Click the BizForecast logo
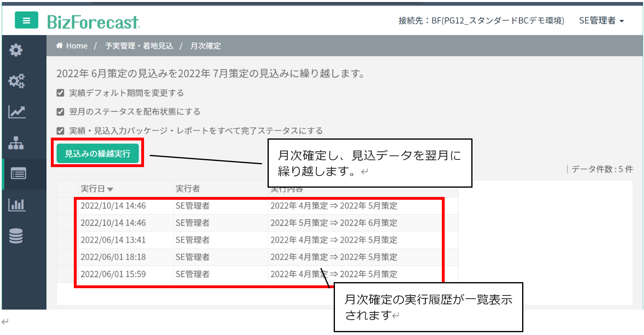644x335 pixels. click(93, 22)
